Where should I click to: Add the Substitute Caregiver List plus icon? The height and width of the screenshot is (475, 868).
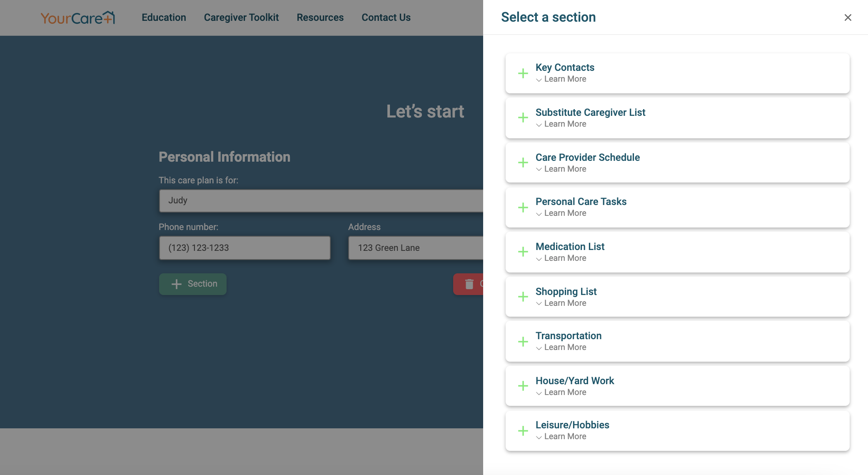click(x=523, y=117)
